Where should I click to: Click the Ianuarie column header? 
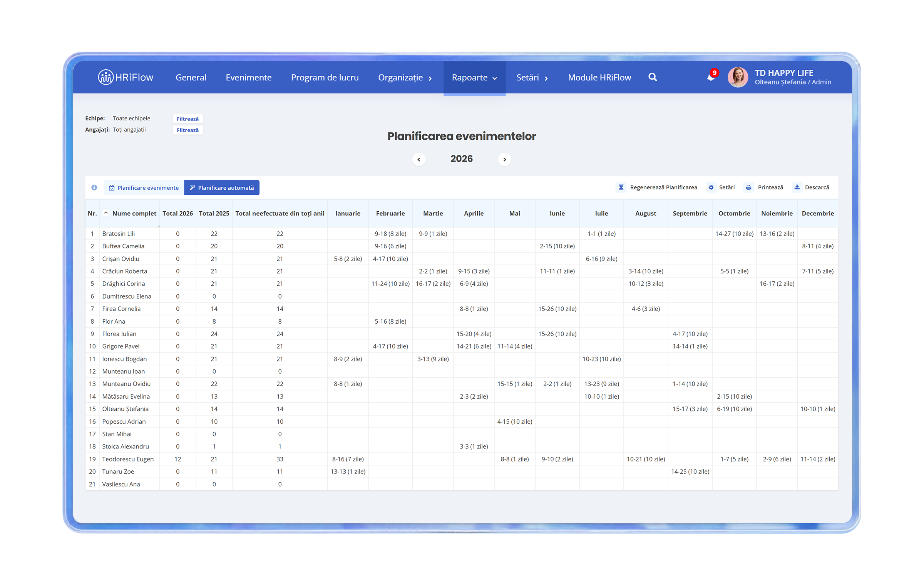click(x=348, y=213)
